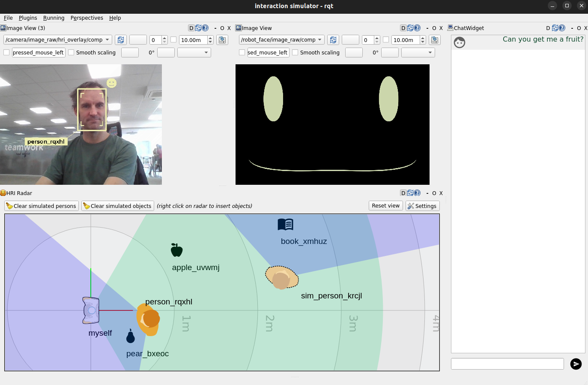Screen dimensions: 588x385
Task: Click the smiley emotion icon above the face
Action: (111, 83)
